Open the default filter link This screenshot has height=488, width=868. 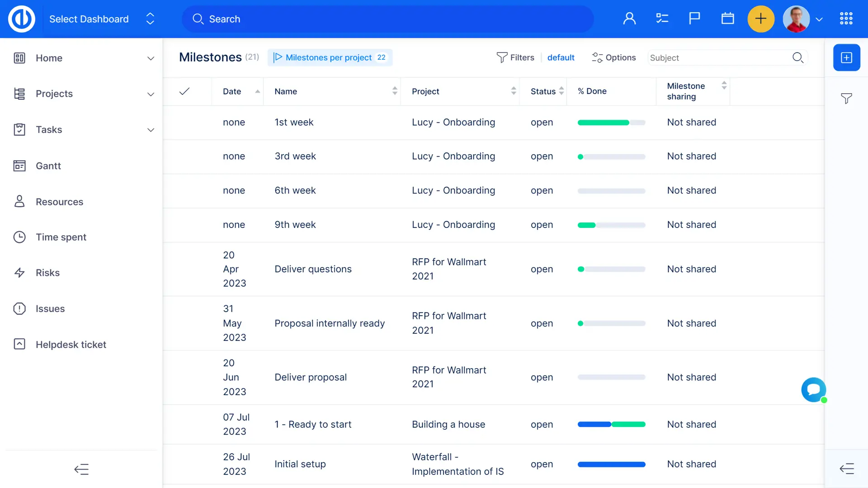[561, 57]
